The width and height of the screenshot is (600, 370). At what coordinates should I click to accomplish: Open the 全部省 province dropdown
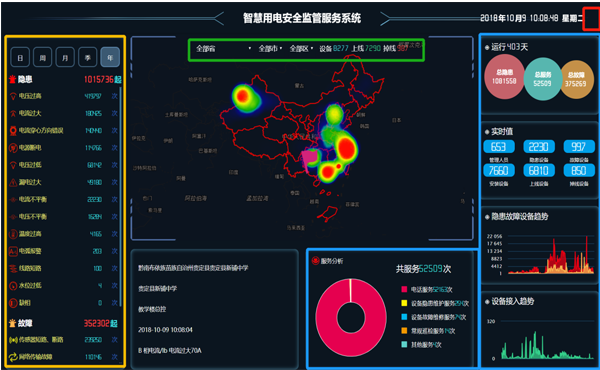click(223, 49)
